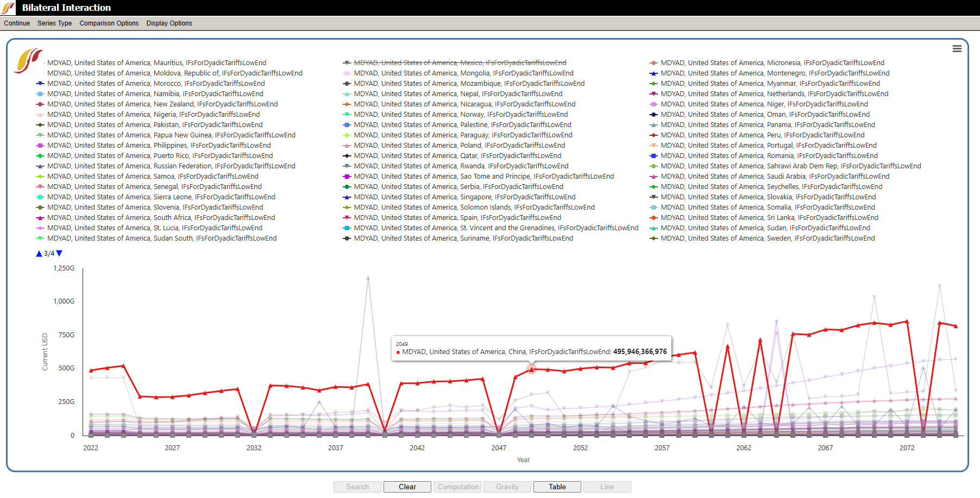Viewport: 980px width, 498px height.
Task: Open the Series Type menu
Action: pyautogui.click(x=54, y=23)
